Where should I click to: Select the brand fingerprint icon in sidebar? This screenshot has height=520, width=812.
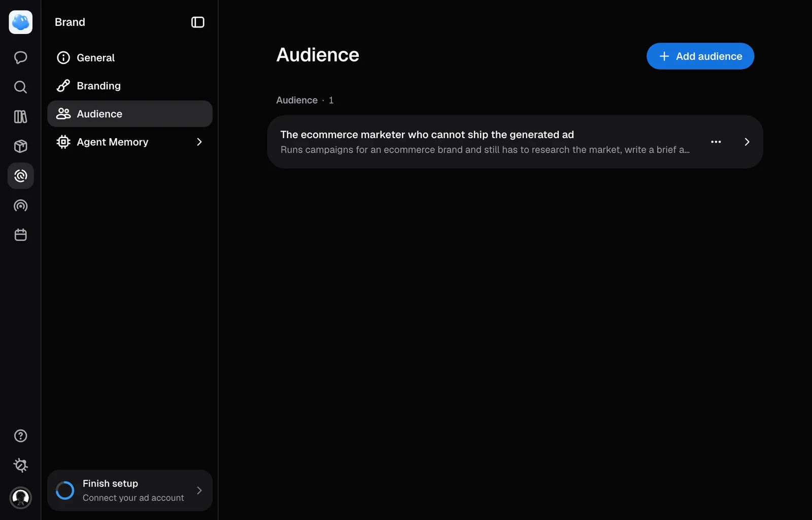(x=21, y=176)
